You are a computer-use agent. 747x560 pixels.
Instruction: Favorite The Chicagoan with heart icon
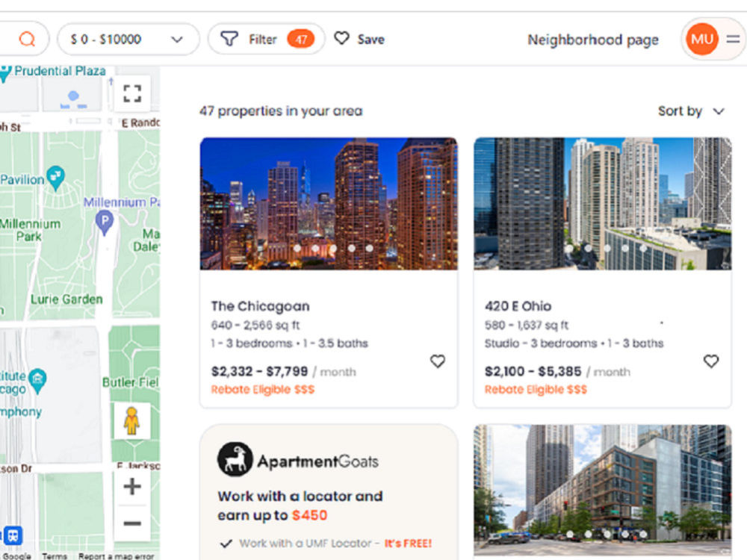(x=437, y=361)
